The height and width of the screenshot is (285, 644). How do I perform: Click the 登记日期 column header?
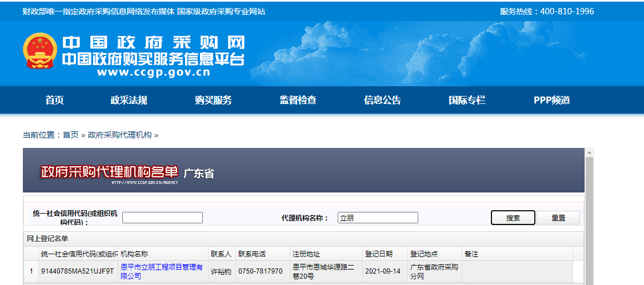386,254
